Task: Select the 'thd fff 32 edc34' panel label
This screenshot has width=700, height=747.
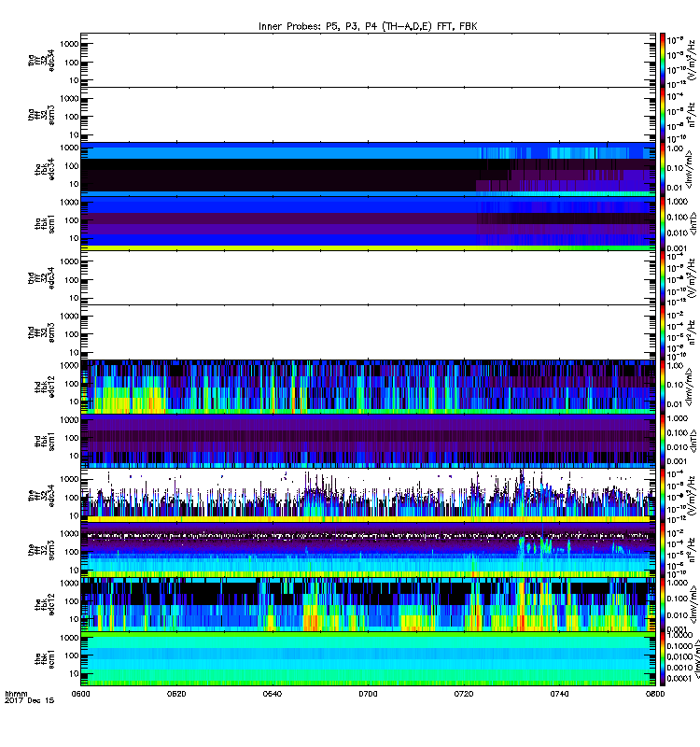Action: (x=41, y=277)
